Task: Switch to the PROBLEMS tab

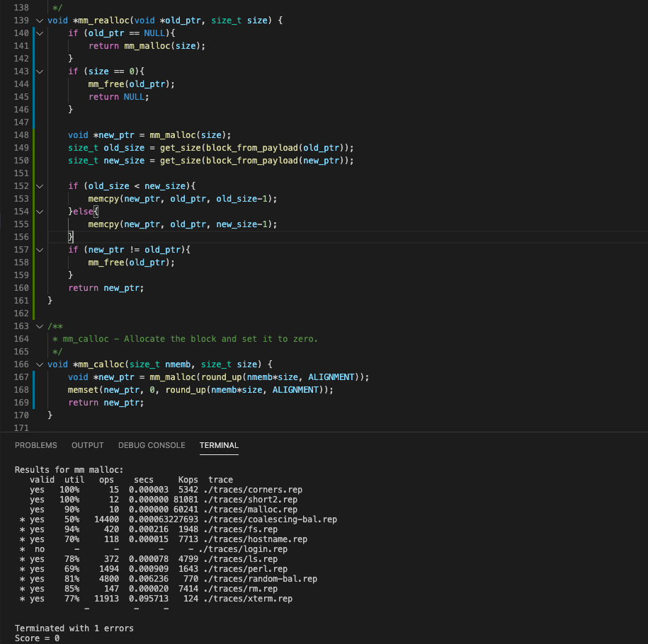Action: [35, 445]
